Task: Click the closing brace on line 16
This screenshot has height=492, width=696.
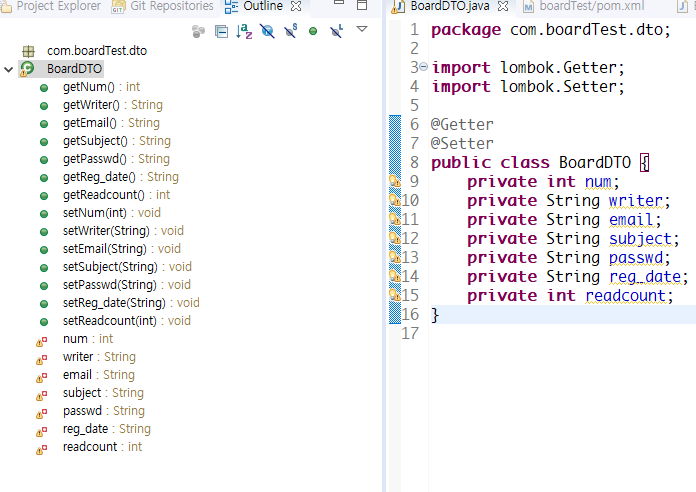Action: tap(435, 315)
